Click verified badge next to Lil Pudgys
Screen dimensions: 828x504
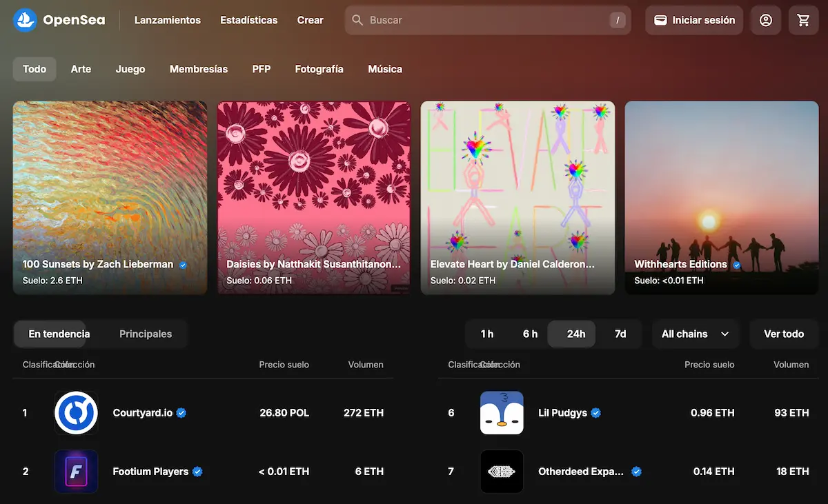click(596, 413)
